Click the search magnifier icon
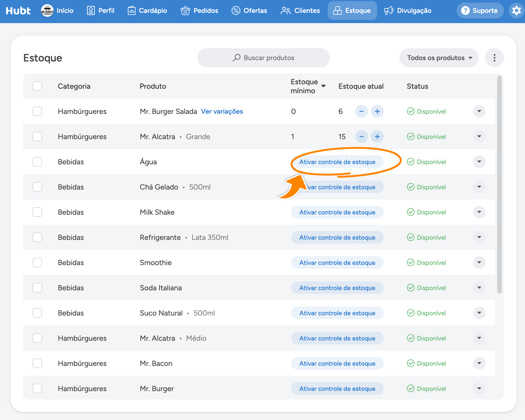Viewport: 525px width, 420px height. [236, 58]
